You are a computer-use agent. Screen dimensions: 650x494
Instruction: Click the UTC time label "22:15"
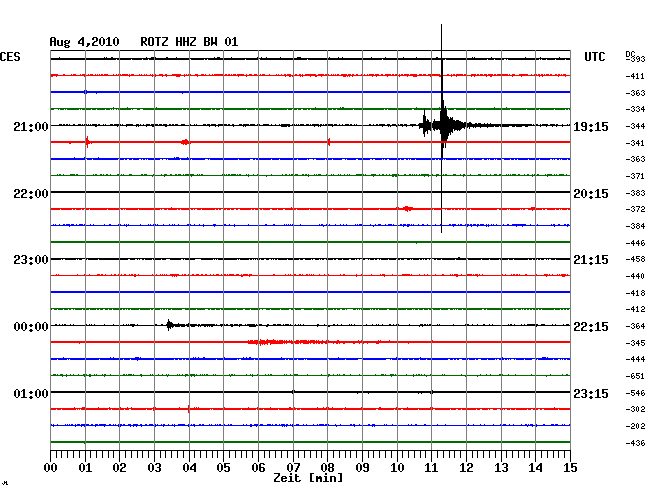pyautogui.click(x=591, y=327)
